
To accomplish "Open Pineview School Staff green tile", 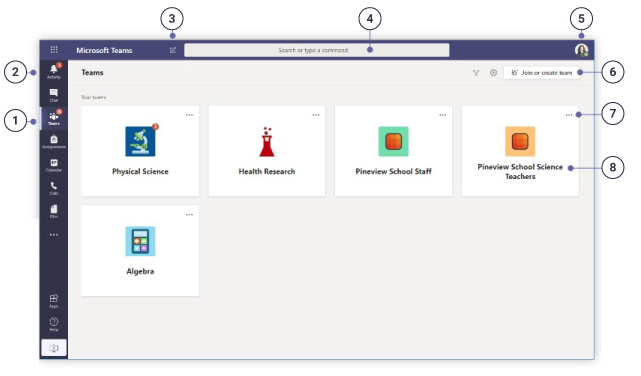I will (x=393, y=141).
